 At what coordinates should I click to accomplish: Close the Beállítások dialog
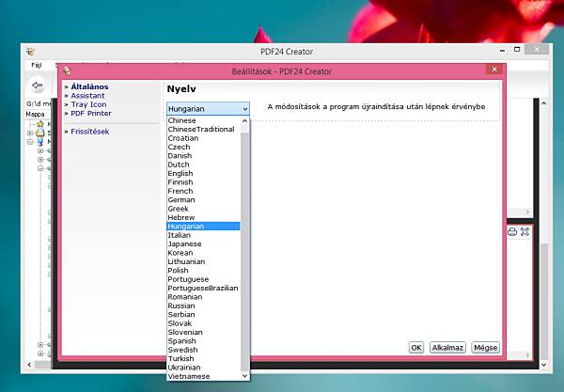point(494,69)
